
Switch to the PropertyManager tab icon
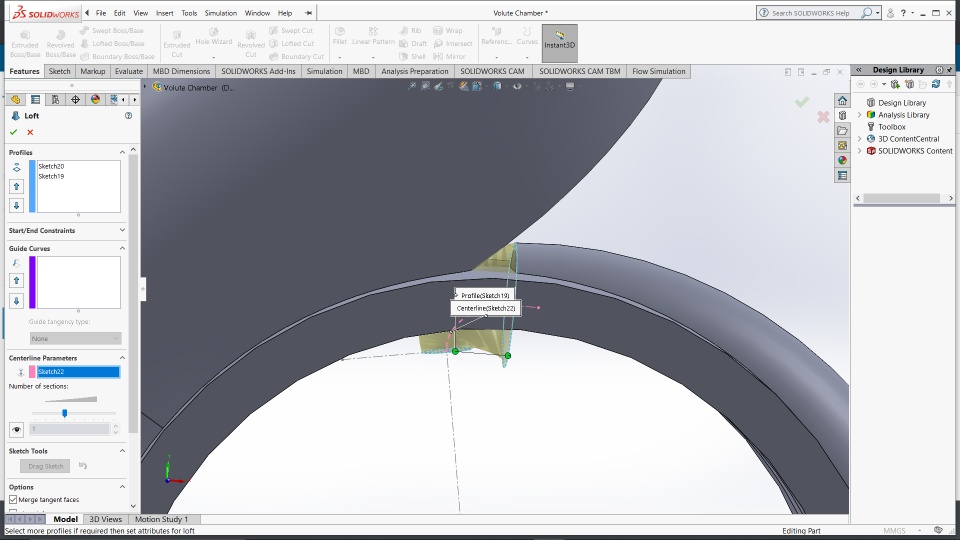coord(36,100)
